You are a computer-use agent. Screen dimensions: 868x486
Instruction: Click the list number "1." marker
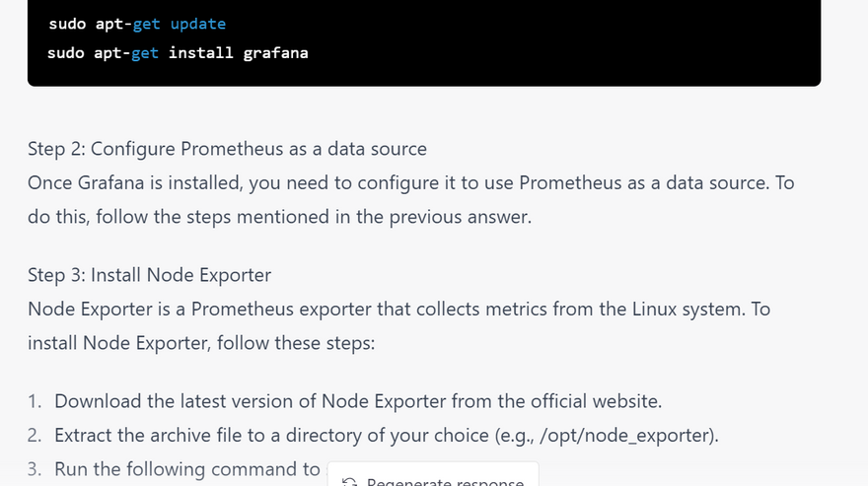tap(36, 401)
